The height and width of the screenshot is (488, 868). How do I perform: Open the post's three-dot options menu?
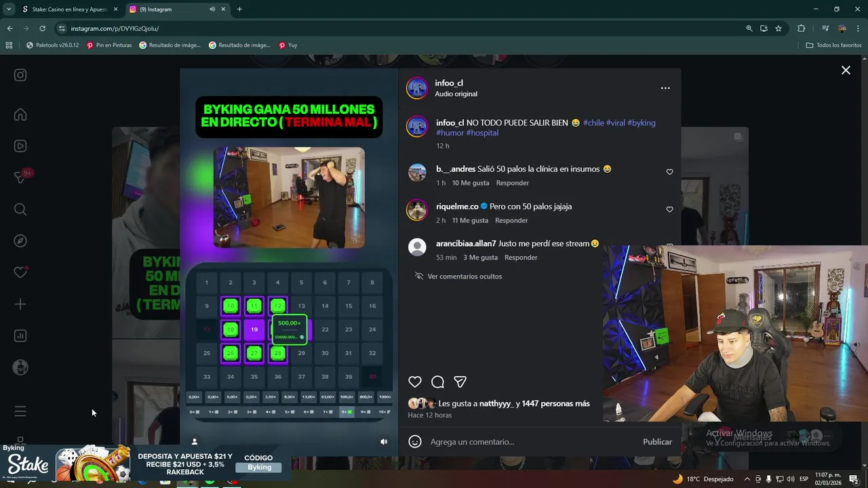click(665, 88)
